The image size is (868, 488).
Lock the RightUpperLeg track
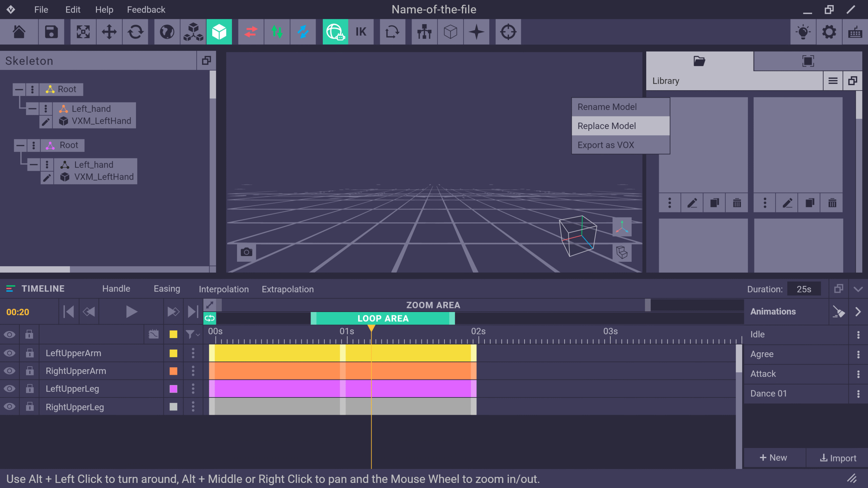[29, 407]
